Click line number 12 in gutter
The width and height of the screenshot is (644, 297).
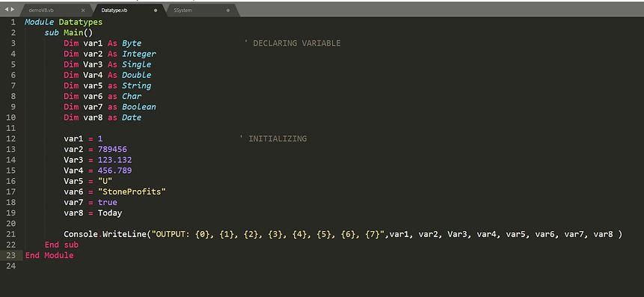pyautogui.click(x=11, y=139)
